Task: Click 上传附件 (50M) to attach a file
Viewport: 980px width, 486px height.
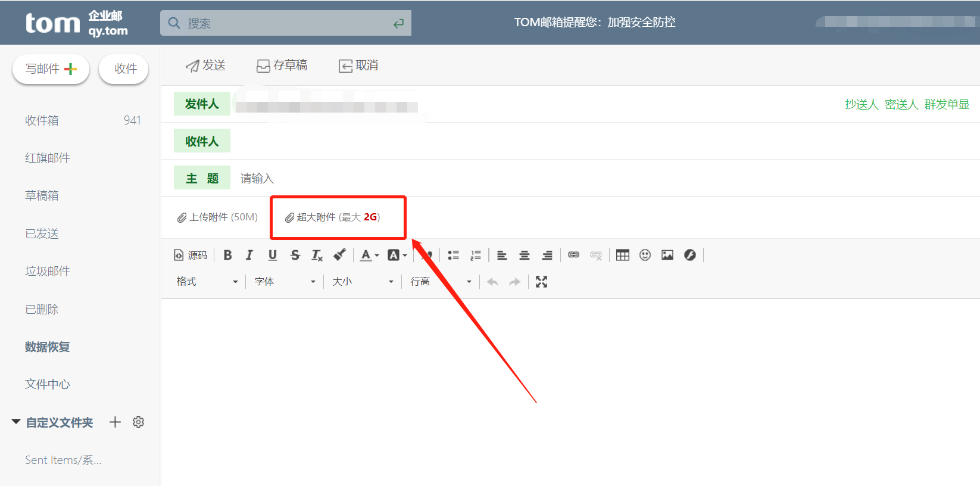Action: (x=217, y=217)
